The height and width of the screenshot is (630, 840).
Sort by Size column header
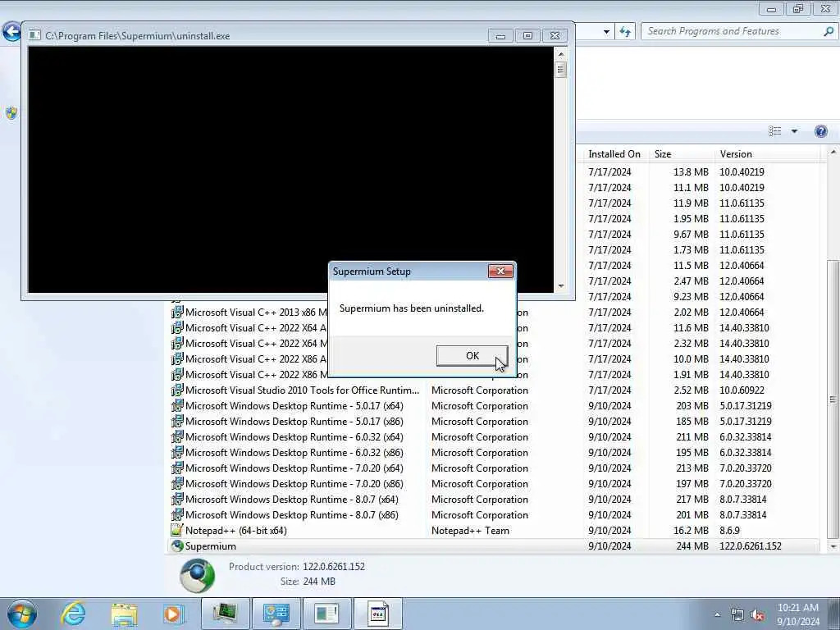click(681, 154)
